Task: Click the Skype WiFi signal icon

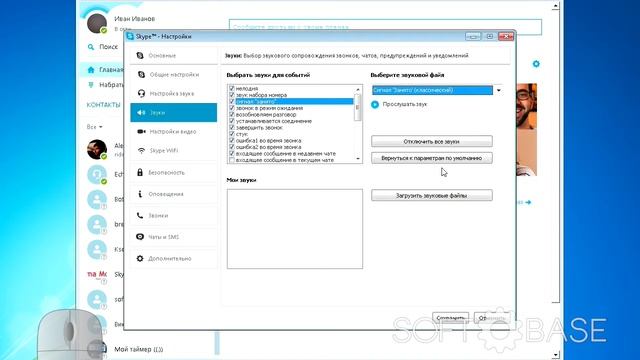Action: (x=141, y=151)
